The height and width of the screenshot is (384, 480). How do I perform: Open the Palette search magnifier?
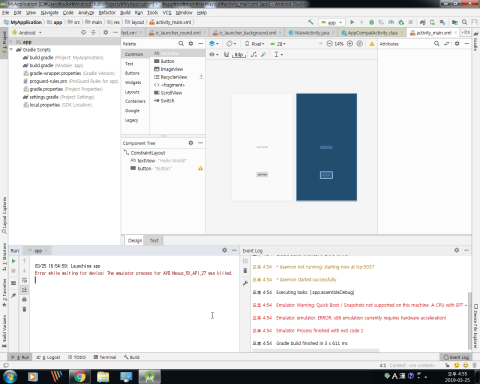coord(181,44)
